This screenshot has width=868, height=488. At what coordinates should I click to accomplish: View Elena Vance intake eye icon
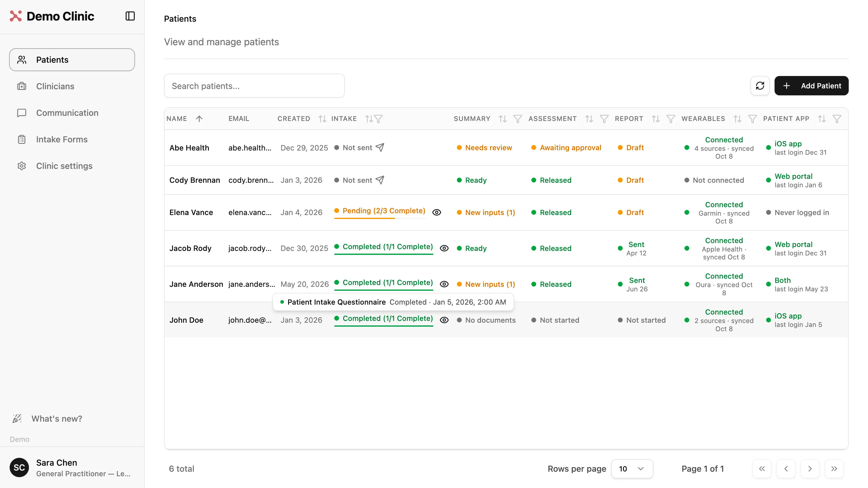437,212
